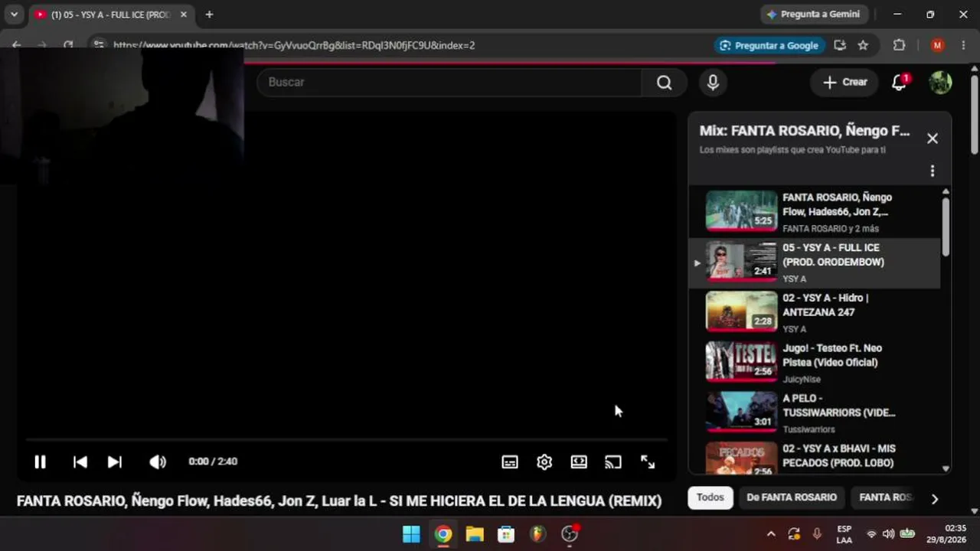Show hidden system tray icons
The height and width of the screenshot is (551, 980).
771,534
